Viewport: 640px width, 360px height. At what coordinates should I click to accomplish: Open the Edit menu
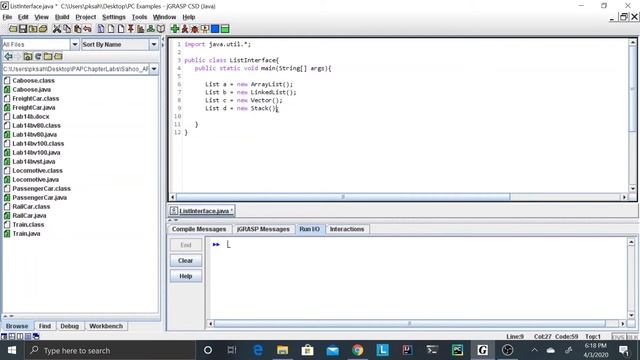click(23, 17)
